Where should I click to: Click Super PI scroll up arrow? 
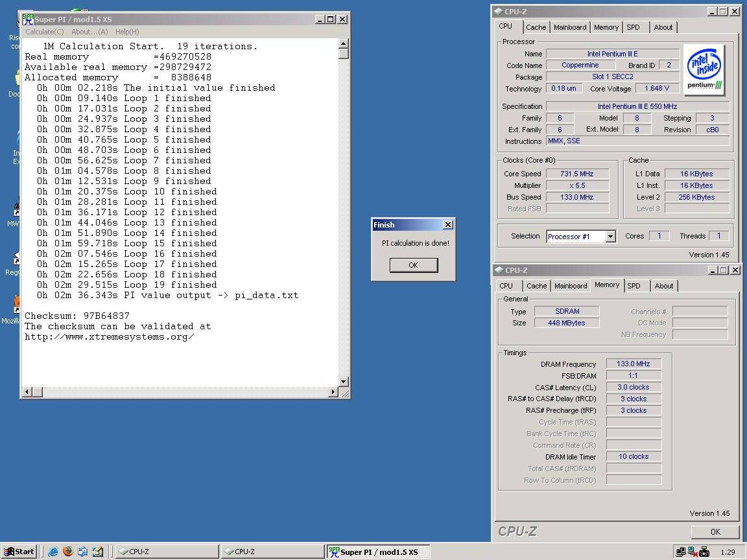pyautogui.click(x=344, y=44)
